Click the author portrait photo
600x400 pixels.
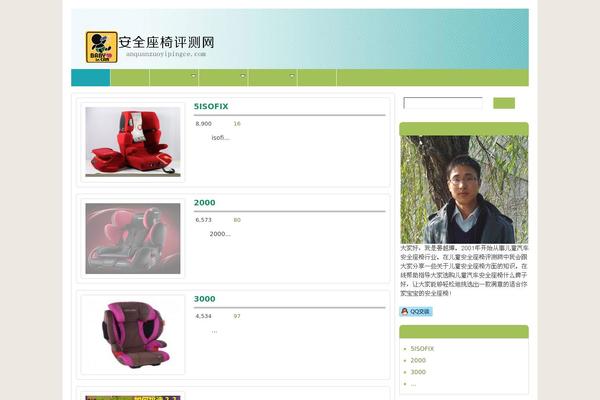[464, 189]
